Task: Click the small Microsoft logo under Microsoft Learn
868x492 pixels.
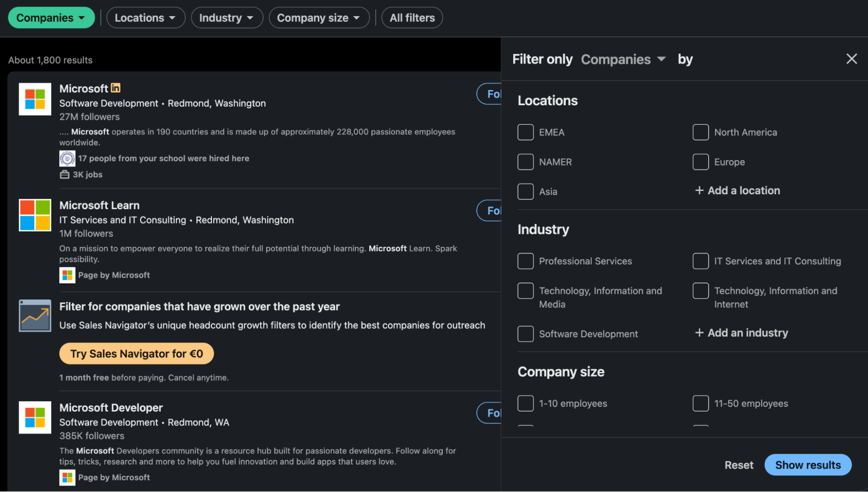Action: (67, 275)
